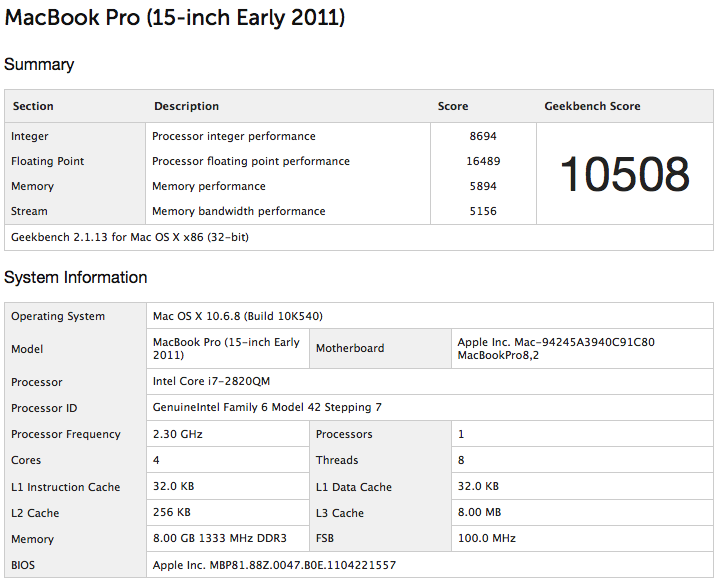This screenshot has width=721, height=585.
Task: Click the 'Motherboard' label
Action: (x=350, y=348)
